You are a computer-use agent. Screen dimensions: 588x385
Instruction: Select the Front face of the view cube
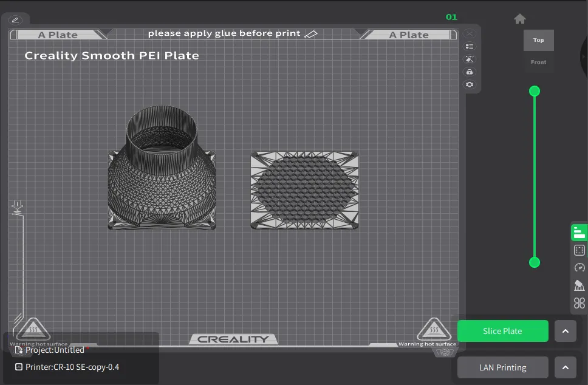click(539, 62)
